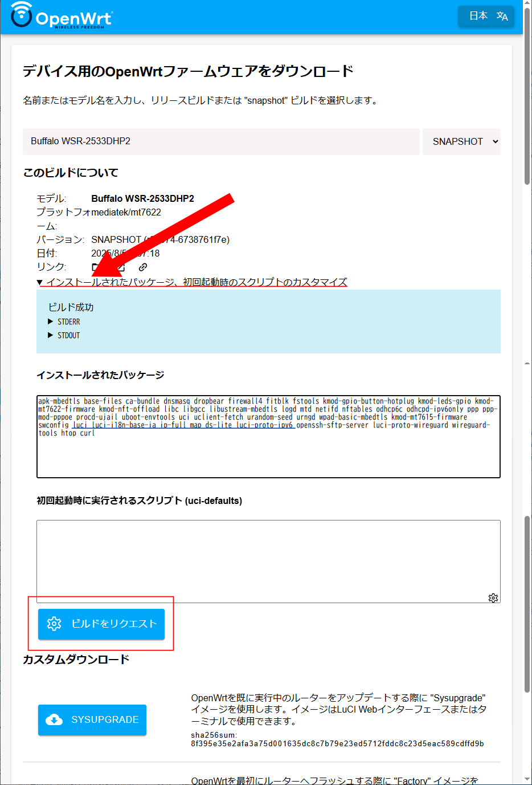Click inside the installed packages text box
The width and height of the screenshot is (532, 785).
click(x=268, y=450)
